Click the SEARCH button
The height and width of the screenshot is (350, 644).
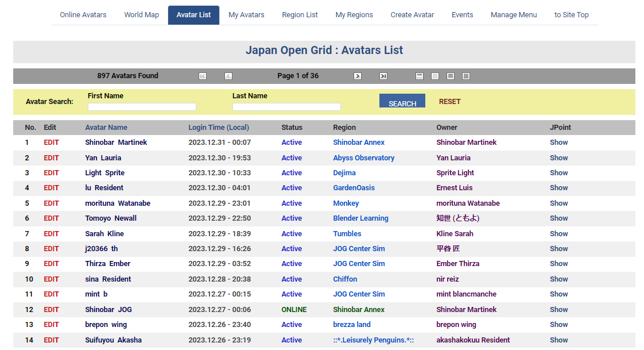click(x=402, y=102)
